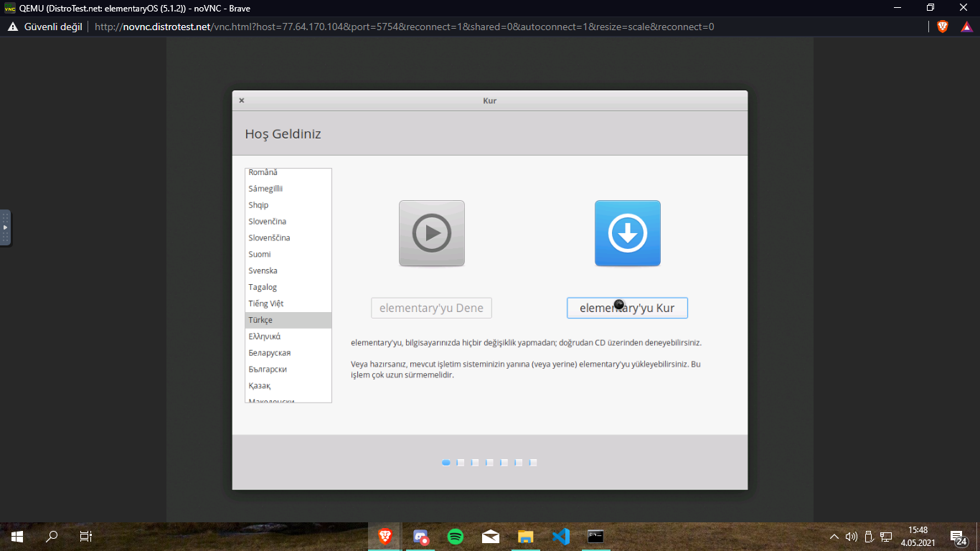
Task: Click the blue download Install icon
Action: coord(628,233)
